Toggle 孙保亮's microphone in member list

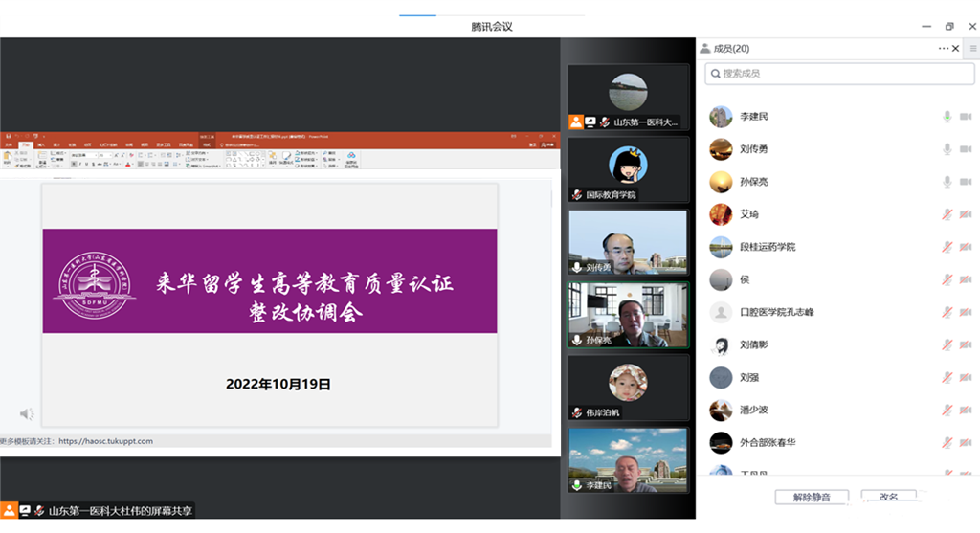pyautogui.click(x=947, y=181)
